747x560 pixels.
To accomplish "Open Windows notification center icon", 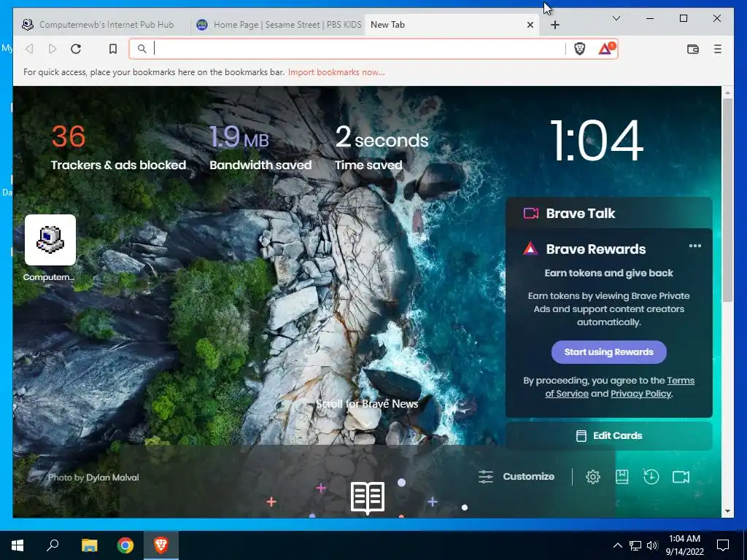I will click(x=723, y=545).
